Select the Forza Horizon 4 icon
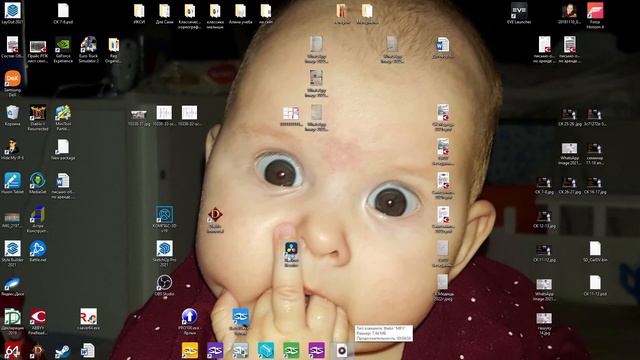 tap(595, 11)
